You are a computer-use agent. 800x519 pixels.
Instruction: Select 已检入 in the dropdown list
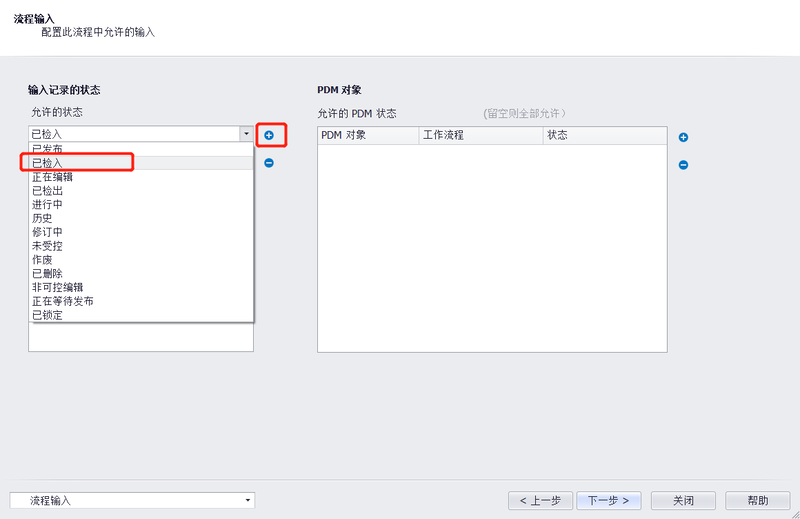[141, 163]
